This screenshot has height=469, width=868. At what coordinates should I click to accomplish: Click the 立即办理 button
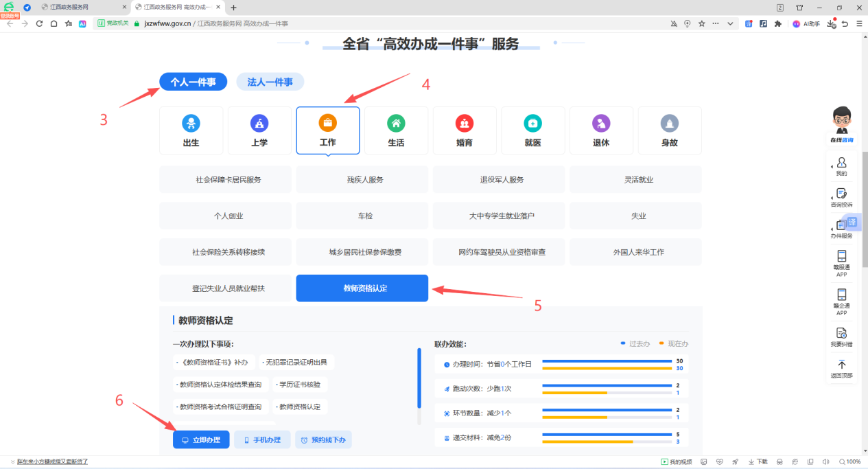[x=201, y=439]
